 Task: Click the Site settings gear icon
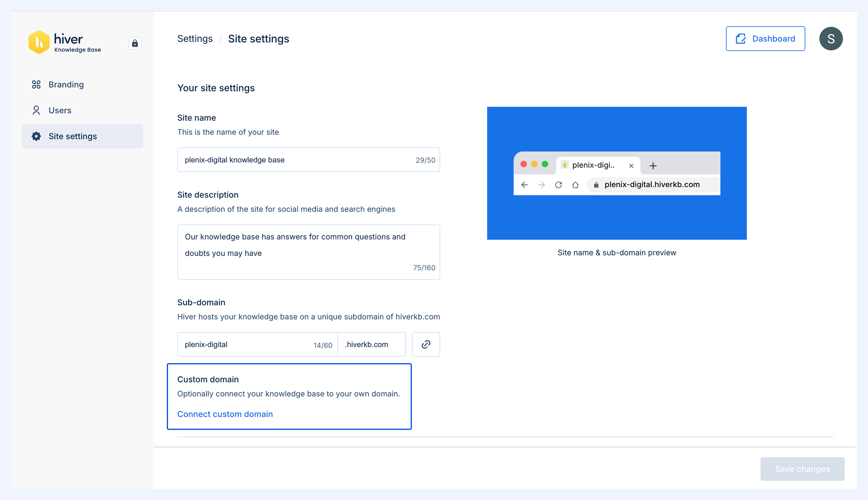(x=36, y=136)
